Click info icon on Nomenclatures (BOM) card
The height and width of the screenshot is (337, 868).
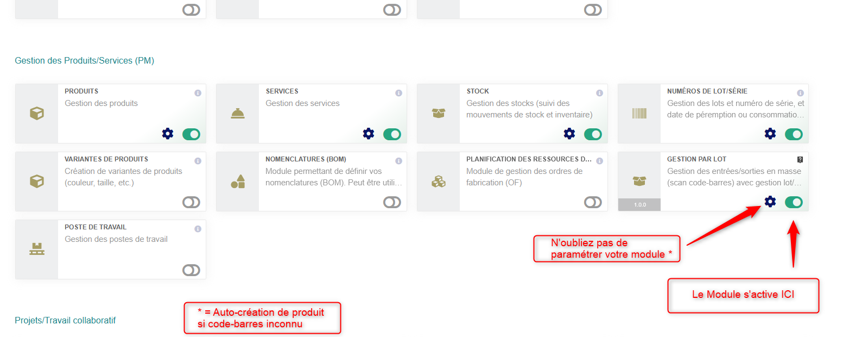tap(398, 161)
